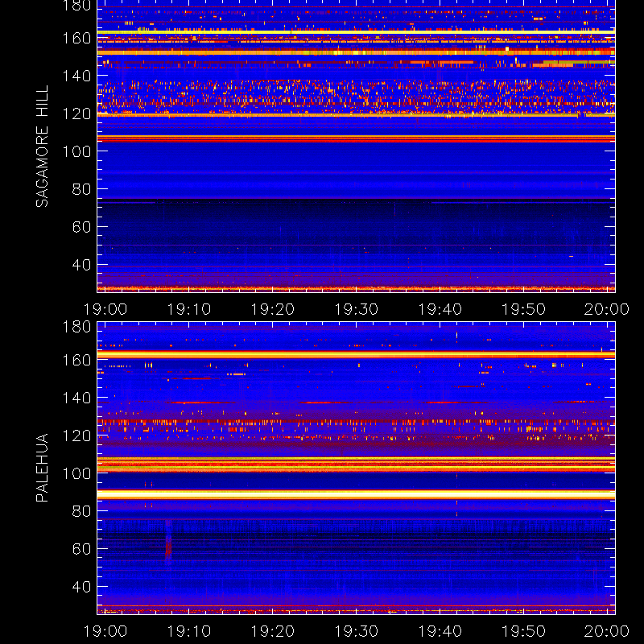Click 19:00 time label under Sagamore Hill plot

105,309
